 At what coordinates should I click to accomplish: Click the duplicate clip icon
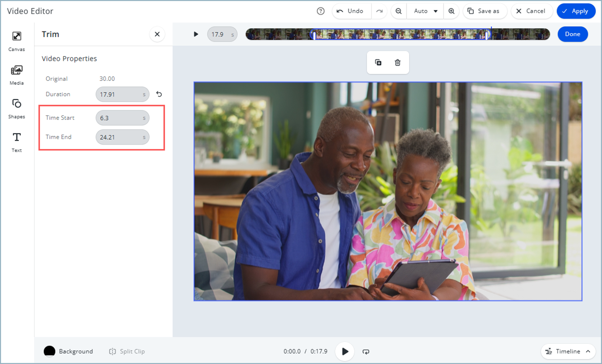click(379, 62)
